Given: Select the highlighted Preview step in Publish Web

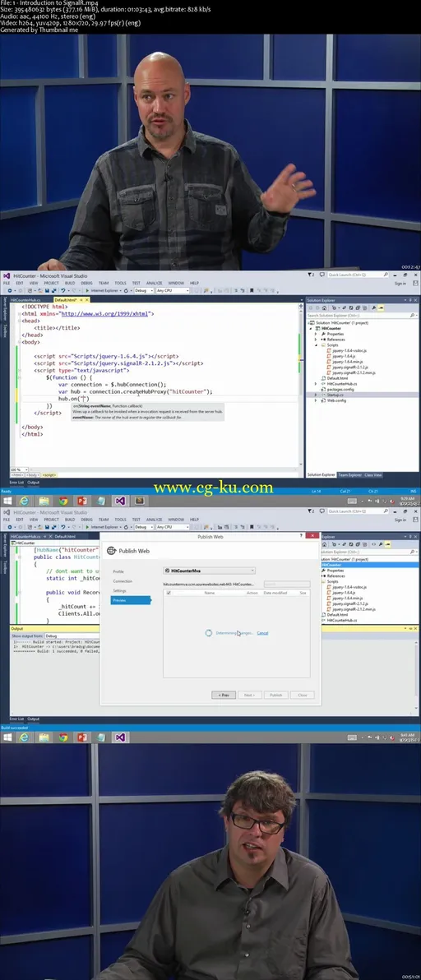Looking at the screenshot, I should [130, 600].
